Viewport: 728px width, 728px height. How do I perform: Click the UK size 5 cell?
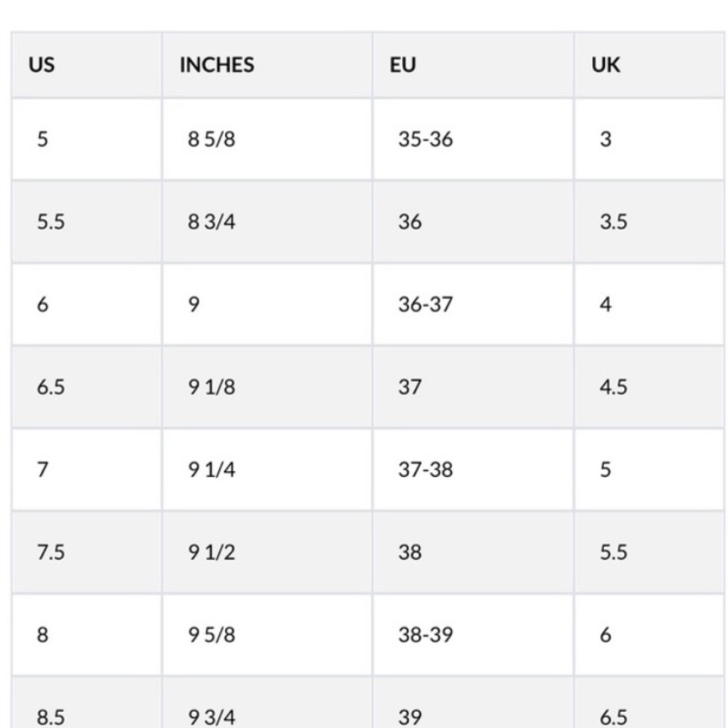pos(649,470)
